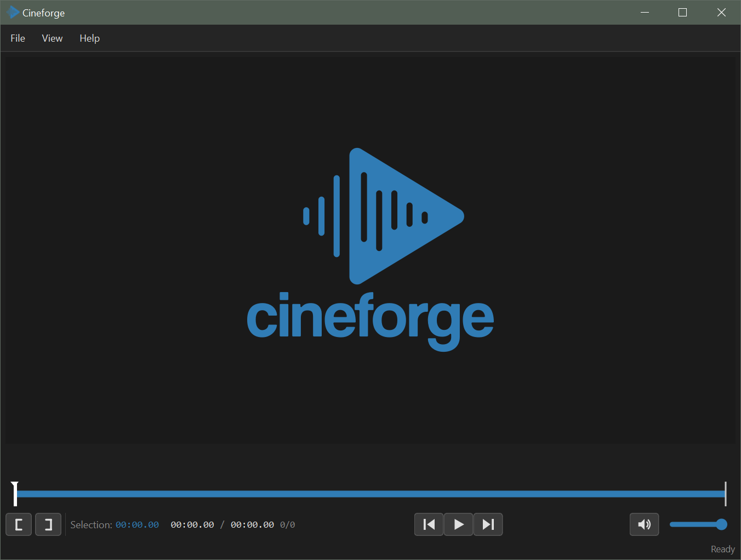Click the timeline seek bar
The height and width of the screenshot is (560, 741).
click(371, 494)
